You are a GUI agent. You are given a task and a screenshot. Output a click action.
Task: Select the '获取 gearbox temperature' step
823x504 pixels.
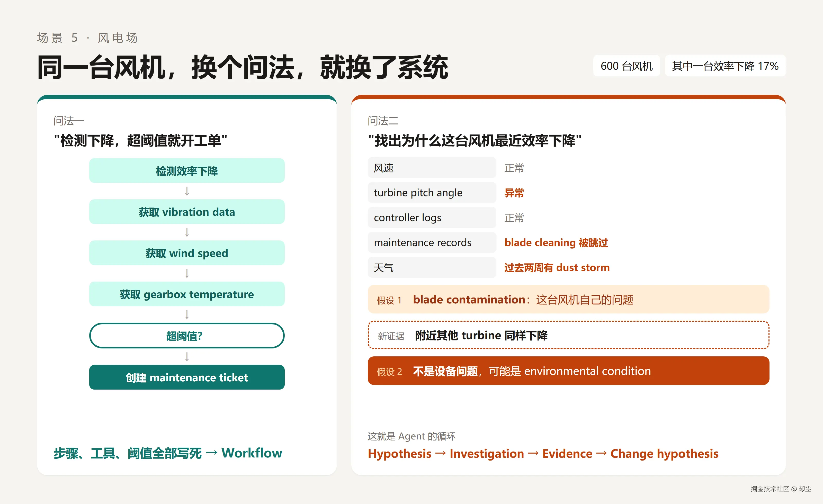pyautogui.click(x=187, y=294)
